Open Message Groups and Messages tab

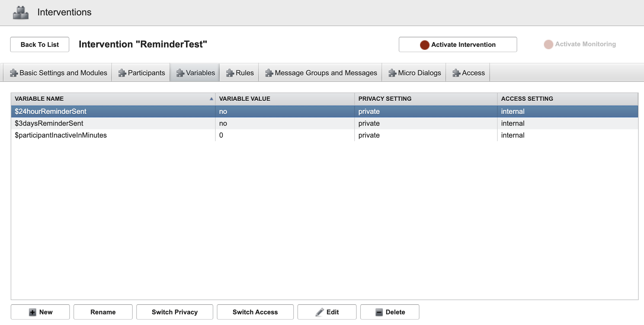pos(321,73)
